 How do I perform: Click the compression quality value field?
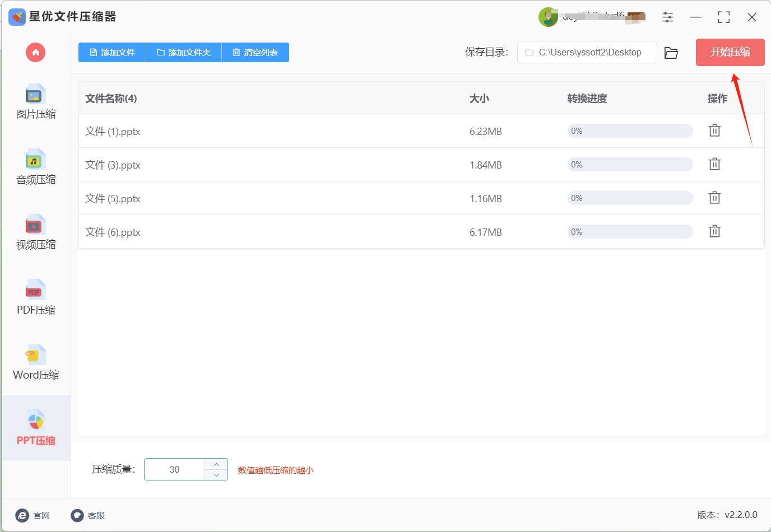(175, 469)
